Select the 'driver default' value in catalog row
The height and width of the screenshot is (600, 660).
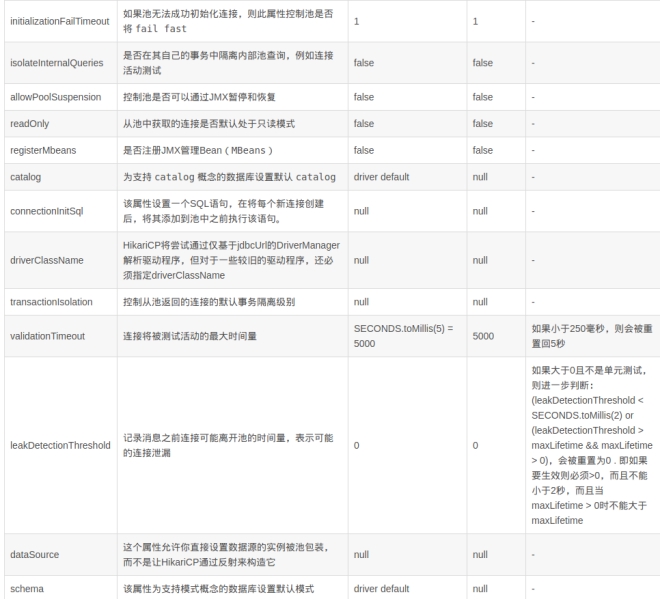381,177
